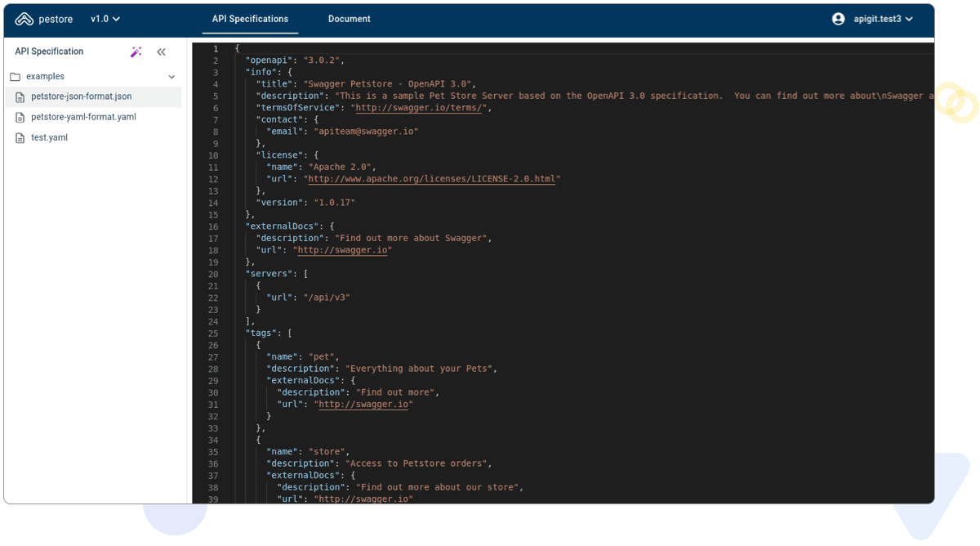
Task: Click the "/api/v3" server URL value
Action: click(327, 298)
